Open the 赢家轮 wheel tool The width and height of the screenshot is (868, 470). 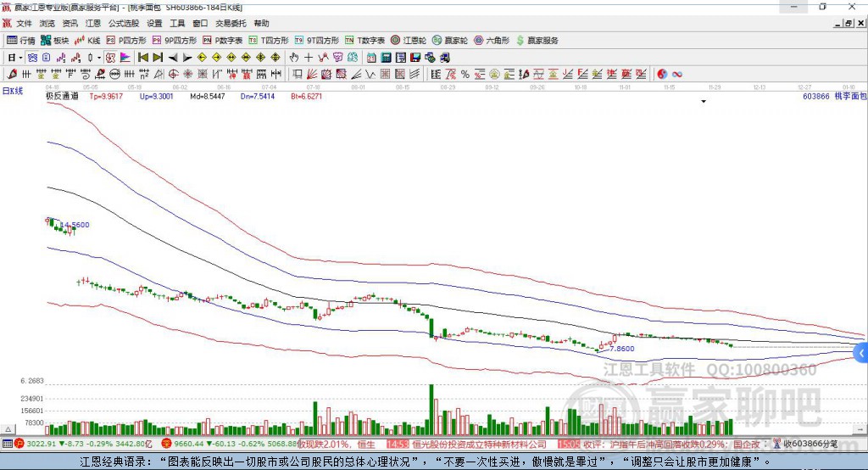tap(450, 41)
